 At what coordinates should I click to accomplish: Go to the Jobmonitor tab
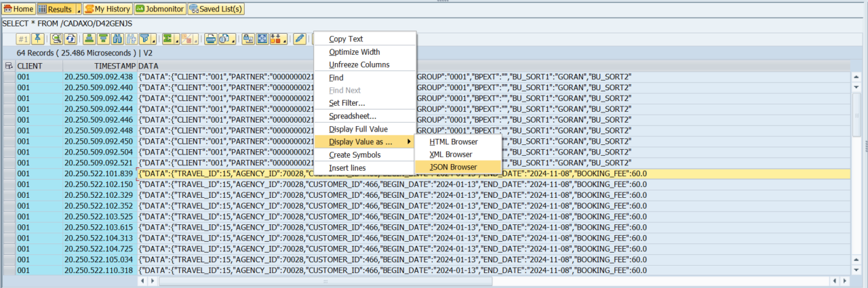159,9
